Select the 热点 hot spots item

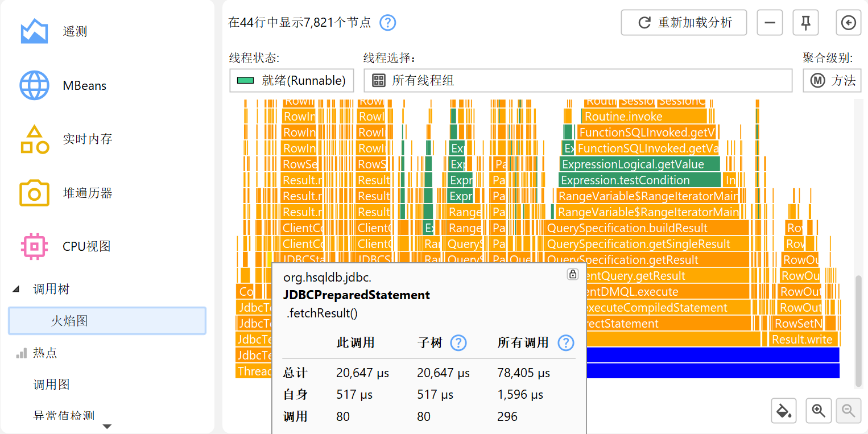(45, 353)
